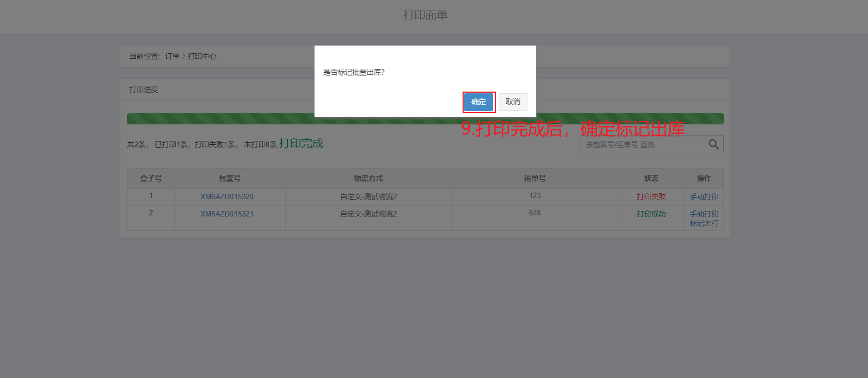Select the 打印成功 status text
Image resolution: width=868 pixels, height=378 pixels.
[651, 214]
